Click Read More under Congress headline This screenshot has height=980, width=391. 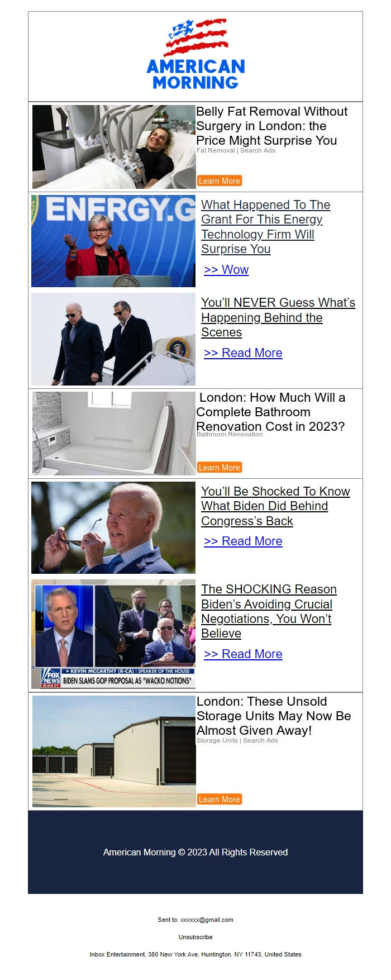pyautogui.click(x=243, y=541)
